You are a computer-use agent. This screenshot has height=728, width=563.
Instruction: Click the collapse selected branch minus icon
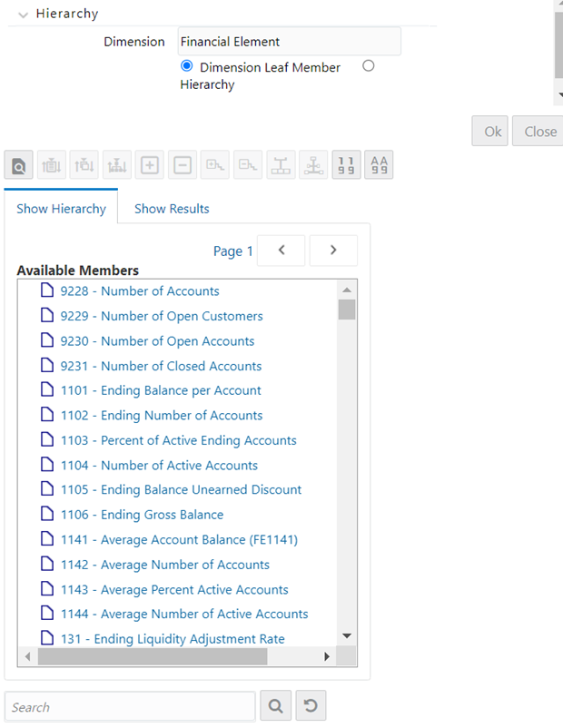point(182,164)
